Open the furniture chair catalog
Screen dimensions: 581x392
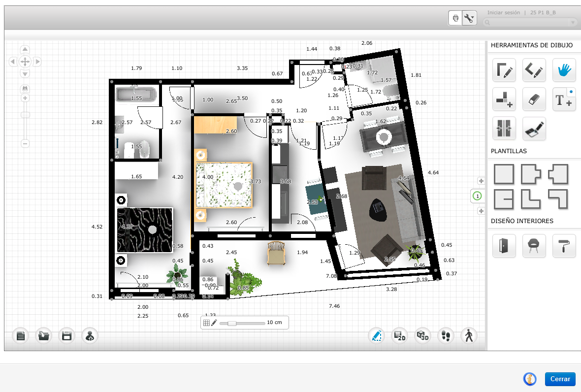click(x=534, y=246)
